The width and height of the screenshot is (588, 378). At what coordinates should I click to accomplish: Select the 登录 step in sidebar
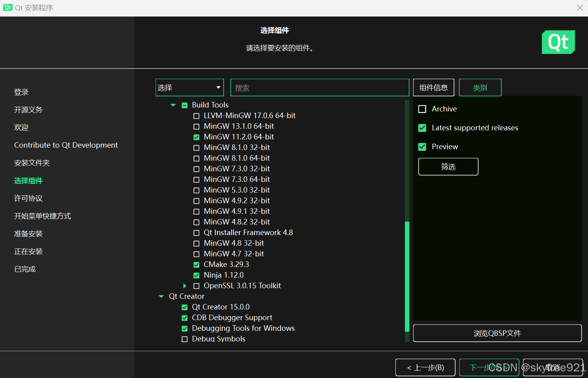21,92
